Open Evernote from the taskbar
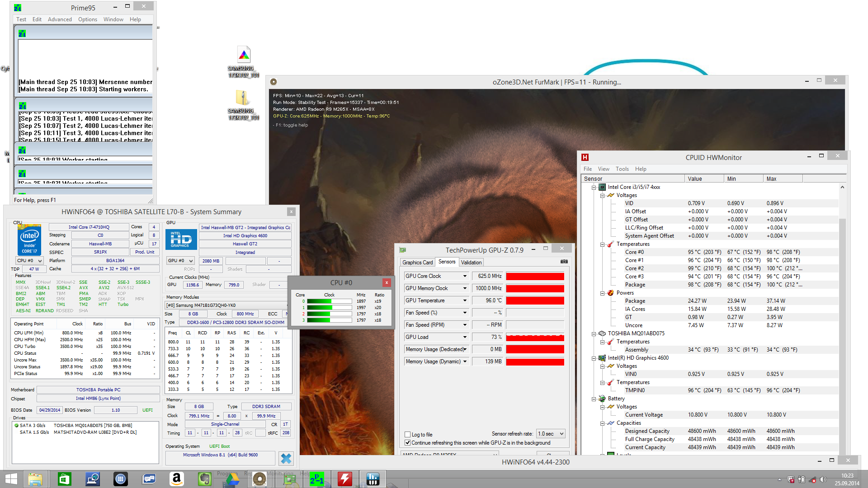 pos(205,479)
